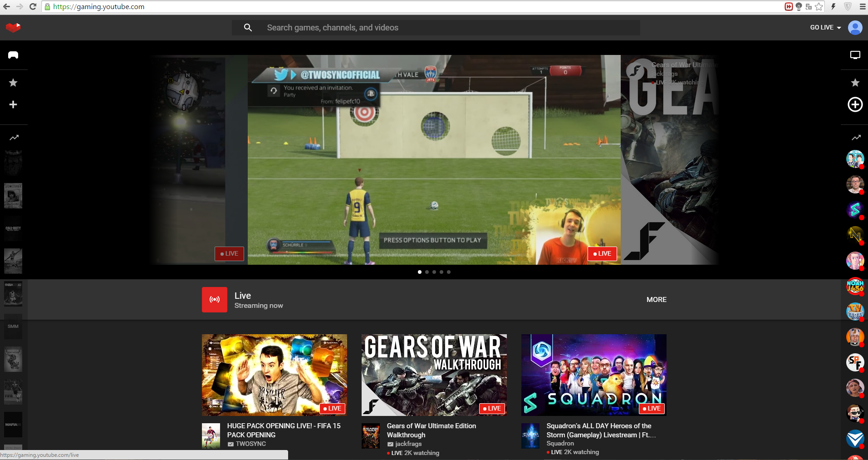This screenshot has height=460, width=868.
Task: Open NBA 2K16 game thumbnail in sidebar
Action: 13,294
